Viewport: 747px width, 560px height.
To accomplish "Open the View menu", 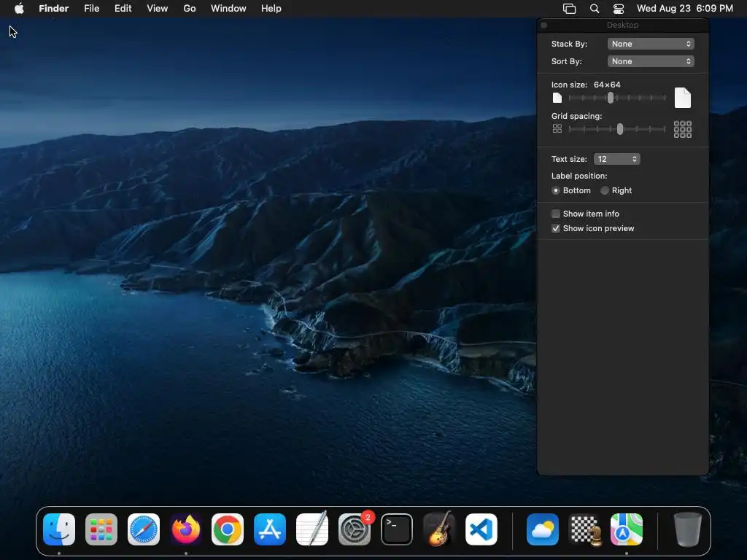I will (x=157, y=9).
